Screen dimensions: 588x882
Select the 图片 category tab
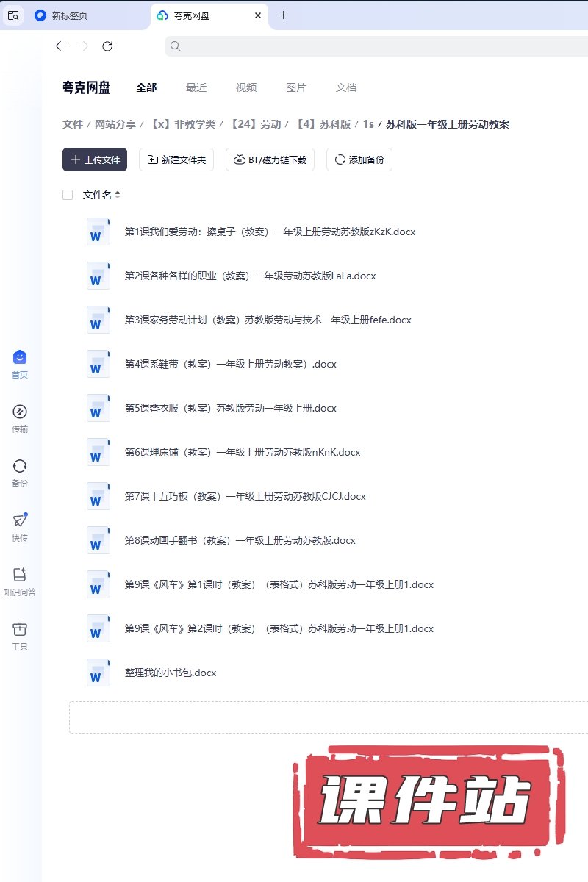[296, 87]
